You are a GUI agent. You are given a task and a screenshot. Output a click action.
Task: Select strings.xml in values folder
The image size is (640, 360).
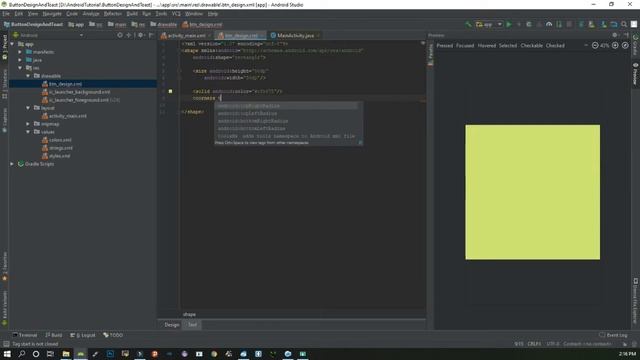(x=60, y=148)
